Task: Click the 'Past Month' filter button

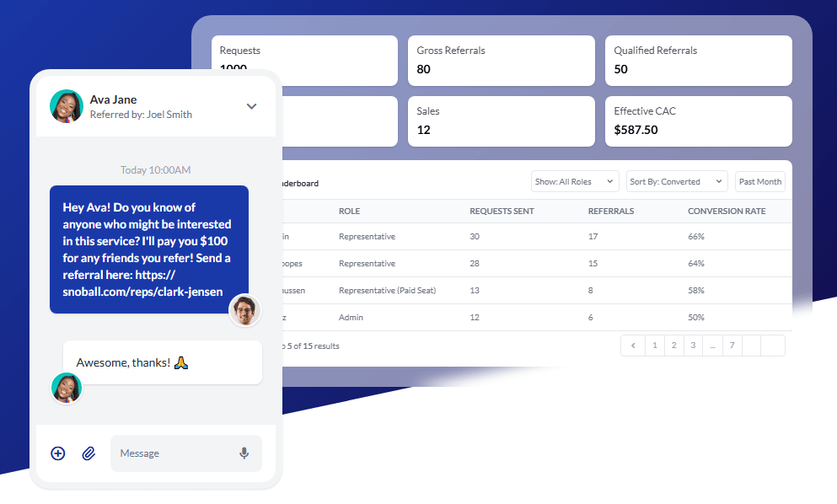Action: click(x=759, y=181)
